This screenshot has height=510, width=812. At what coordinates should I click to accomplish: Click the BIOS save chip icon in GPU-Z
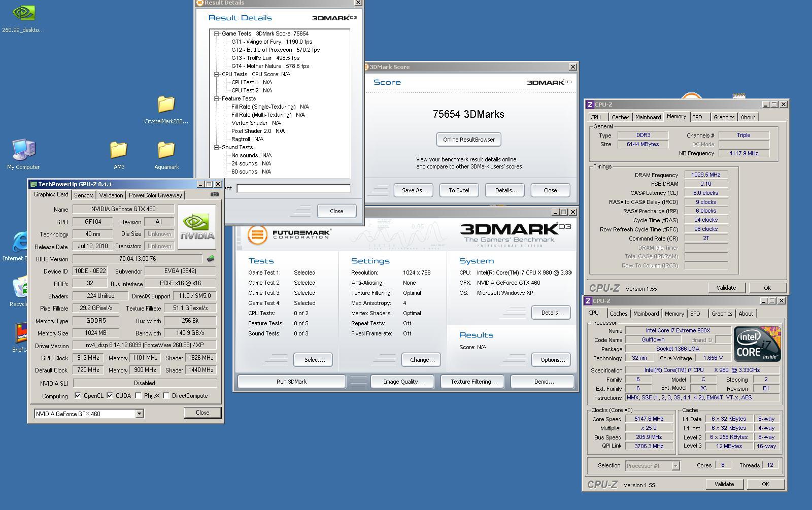pyautogui.click(x=211, y=259)
